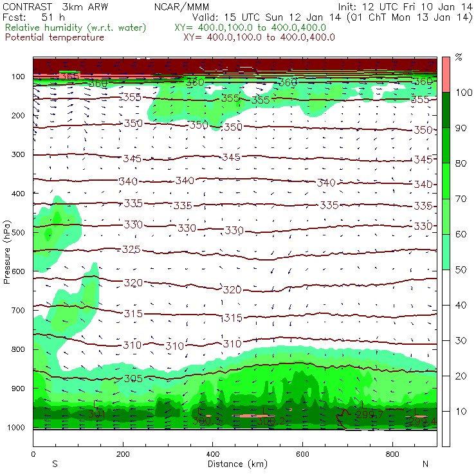The image size is (476, 476).
Task: Click the 70–80% green colorbar segment
Action: [x=446, y=181]
